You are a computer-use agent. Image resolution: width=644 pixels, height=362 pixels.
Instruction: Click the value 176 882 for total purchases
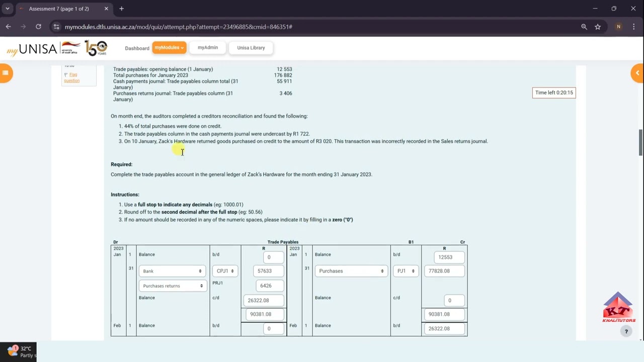(x=283, y=75)
